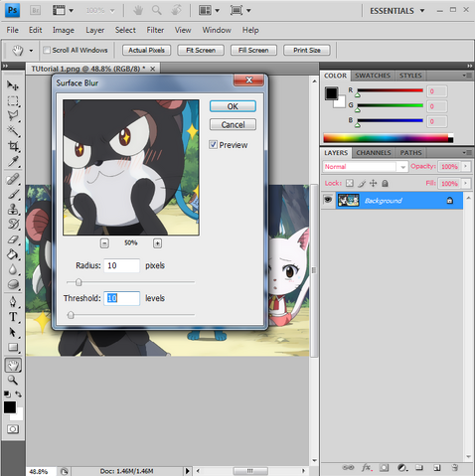The width and height of the screenshot is (475, 476).
Task: Hide the Background layer visibility eye
Action: click(328, 200)
